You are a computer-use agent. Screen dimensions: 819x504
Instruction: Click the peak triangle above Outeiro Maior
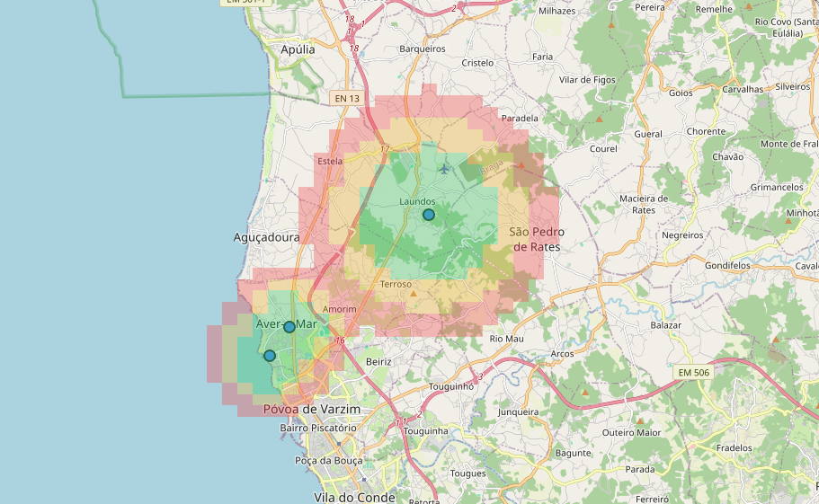[639, 420]
